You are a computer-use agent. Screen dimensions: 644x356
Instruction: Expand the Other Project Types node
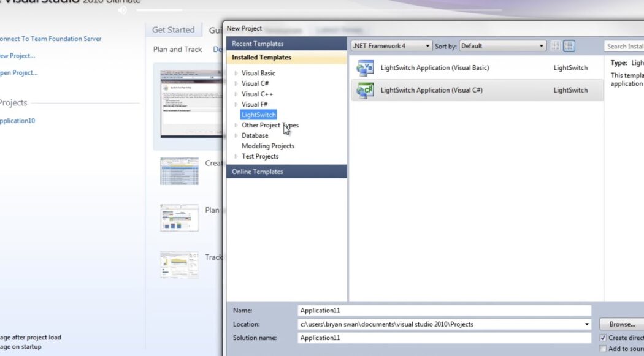[x=236, y=125]
